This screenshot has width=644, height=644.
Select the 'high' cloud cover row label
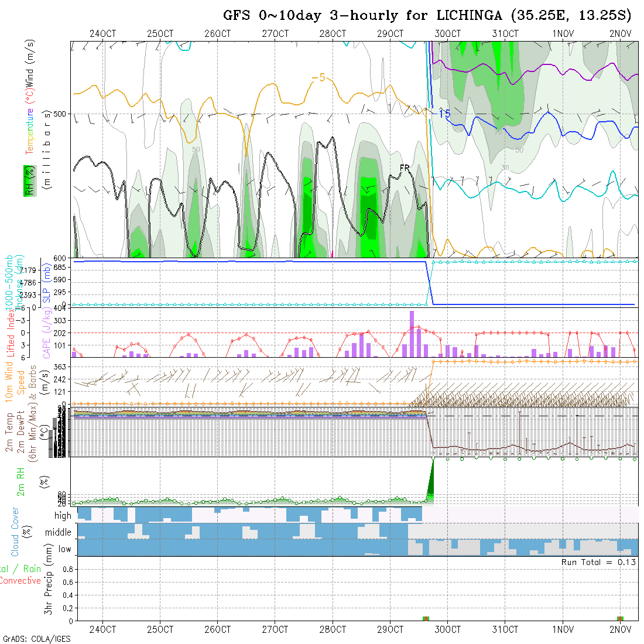(x=62, y=516)
